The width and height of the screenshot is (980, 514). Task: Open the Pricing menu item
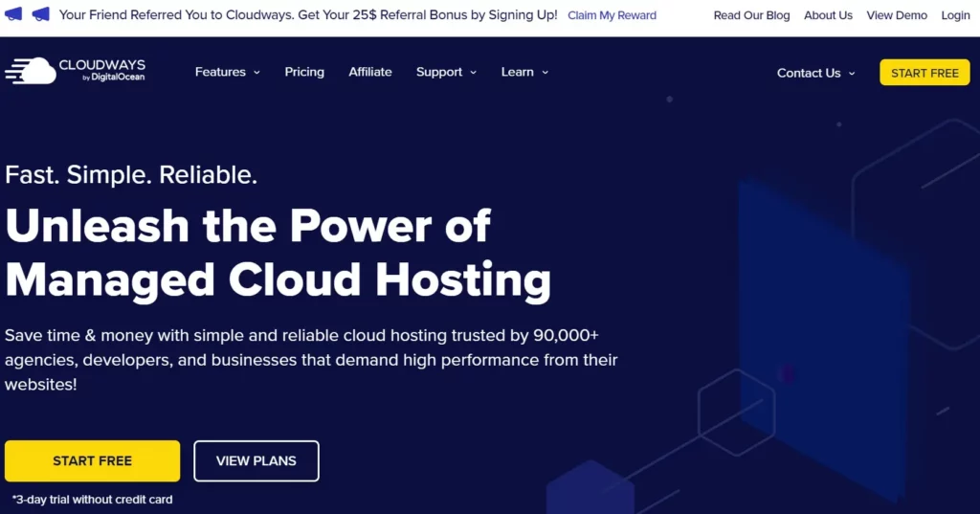(304, 72)
